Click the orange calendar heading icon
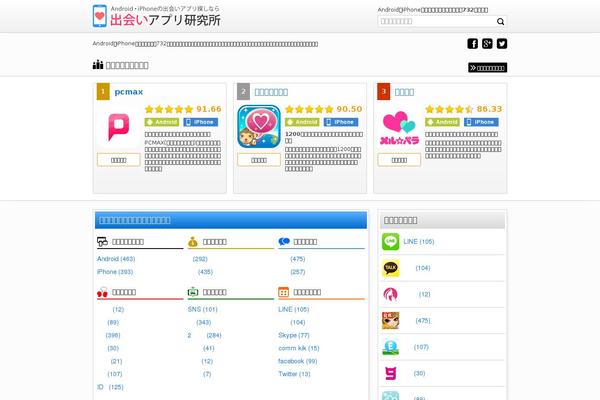600x400 pixels. [284, 292]
